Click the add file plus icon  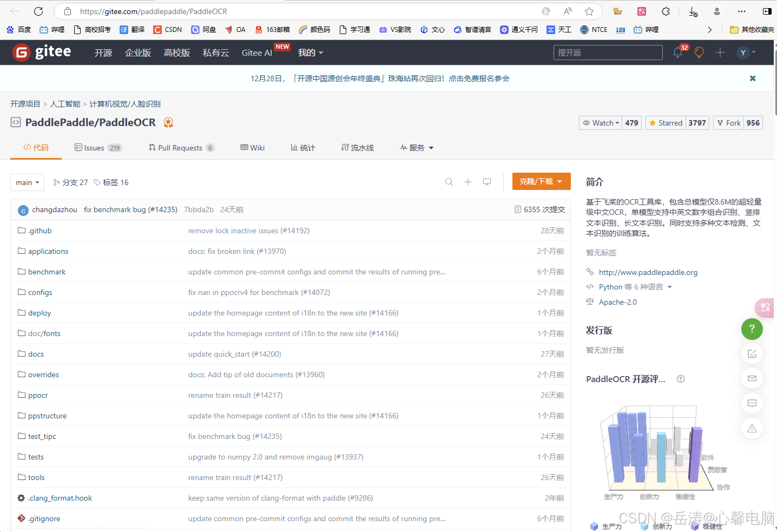[468, 182]
